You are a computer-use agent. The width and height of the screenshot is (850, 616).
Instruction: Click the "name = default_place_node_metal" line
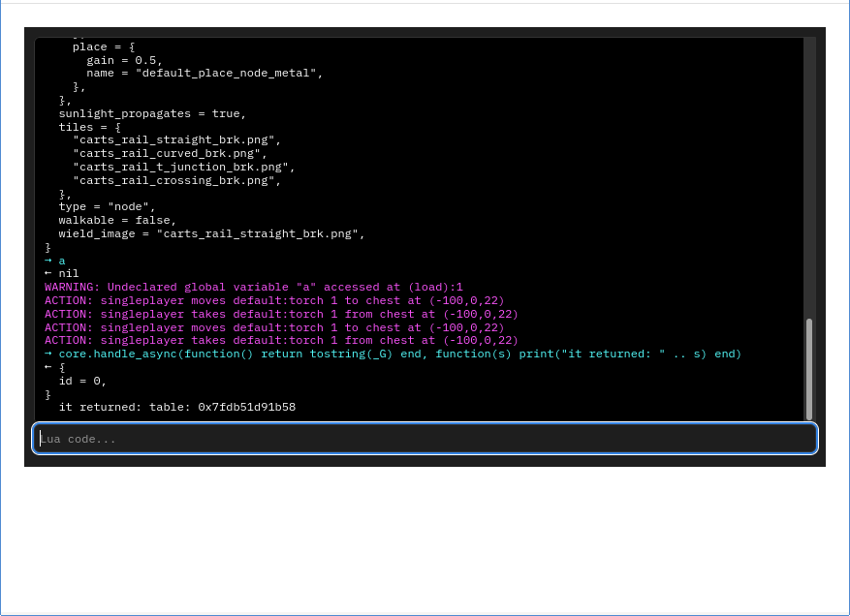pyautogui.click(x=205, y=74)
